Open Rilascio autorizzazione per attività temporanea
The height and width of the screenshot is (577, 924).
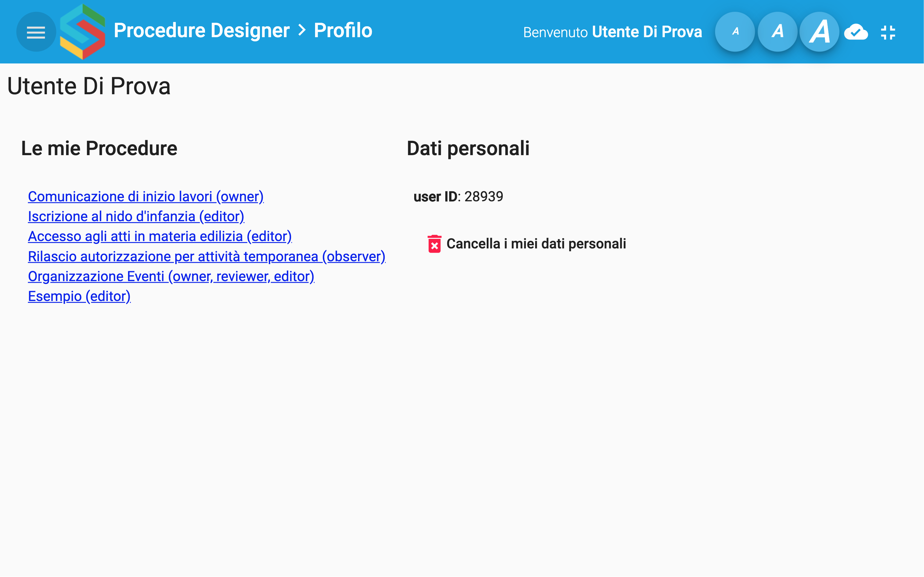click(207, 256)
